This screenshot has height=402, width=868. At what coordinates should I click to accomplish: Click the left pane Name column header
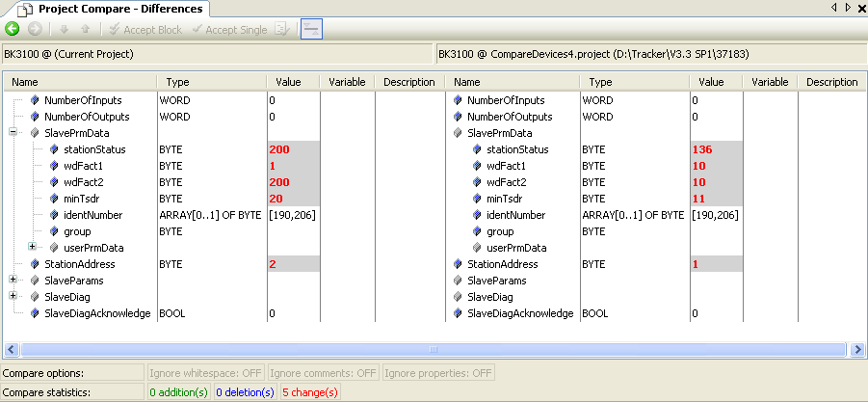click(x=80, y=82)
